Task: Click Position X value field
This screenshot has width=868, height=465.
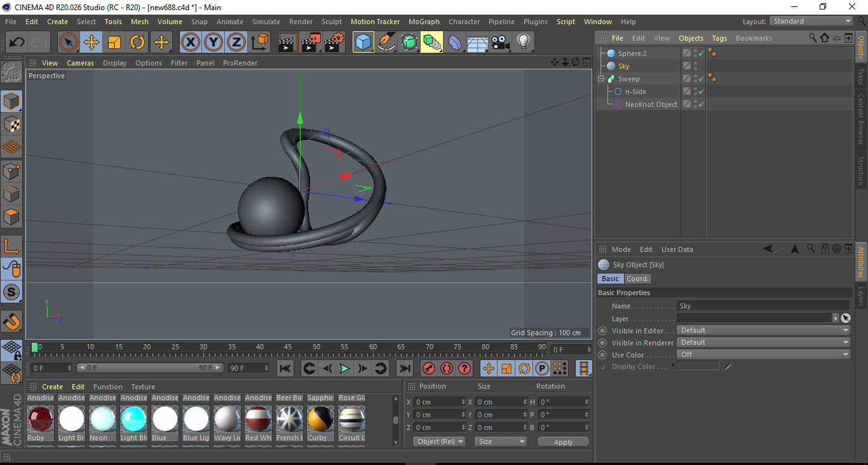Action: coord(439,402)
